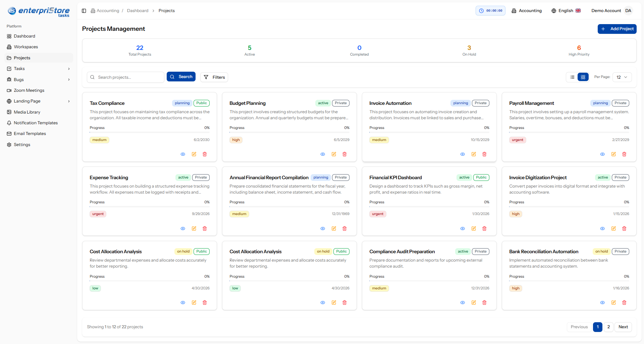Switch to grid view layout
644x344 pixels.
tap(583, 77)
